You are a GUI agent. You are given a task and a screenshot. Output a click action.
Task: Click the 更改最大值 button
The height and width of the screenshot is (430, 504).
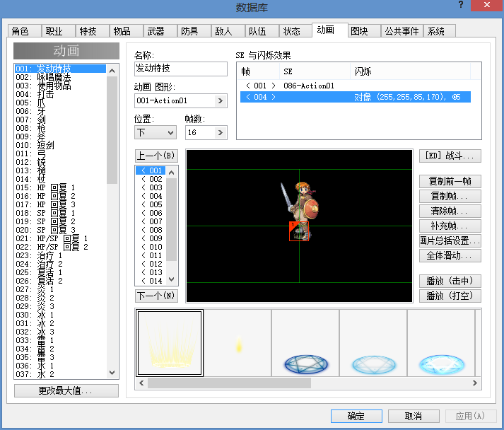(66, 391)
